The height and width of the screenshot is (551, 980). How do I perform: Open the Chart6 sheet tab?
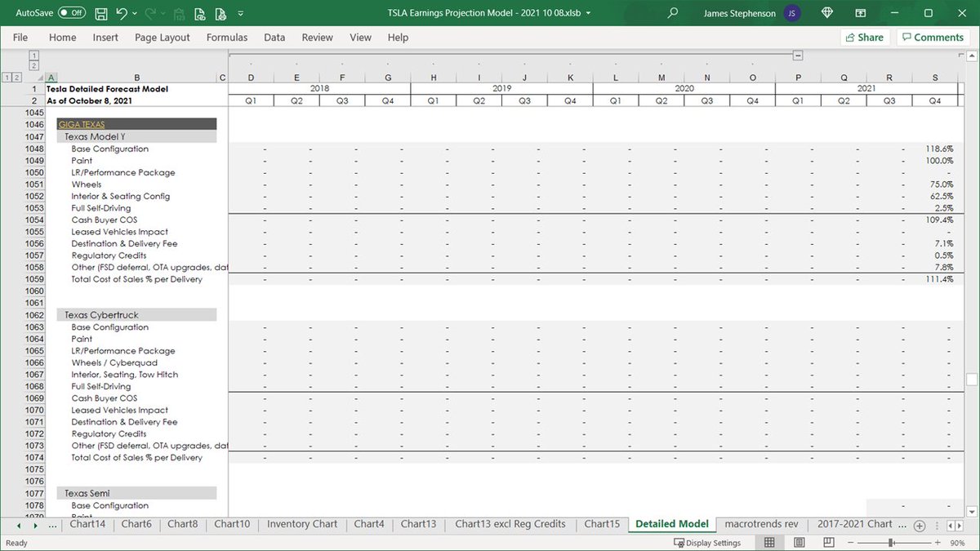coord(136,524)
